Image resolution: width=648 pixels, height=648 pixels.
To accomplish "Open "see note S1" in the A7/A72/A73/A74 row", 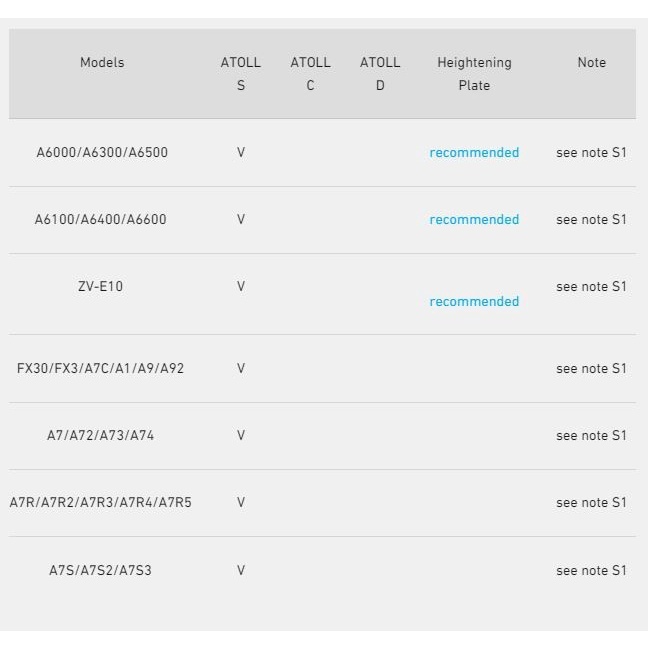I will click(591, 436).
